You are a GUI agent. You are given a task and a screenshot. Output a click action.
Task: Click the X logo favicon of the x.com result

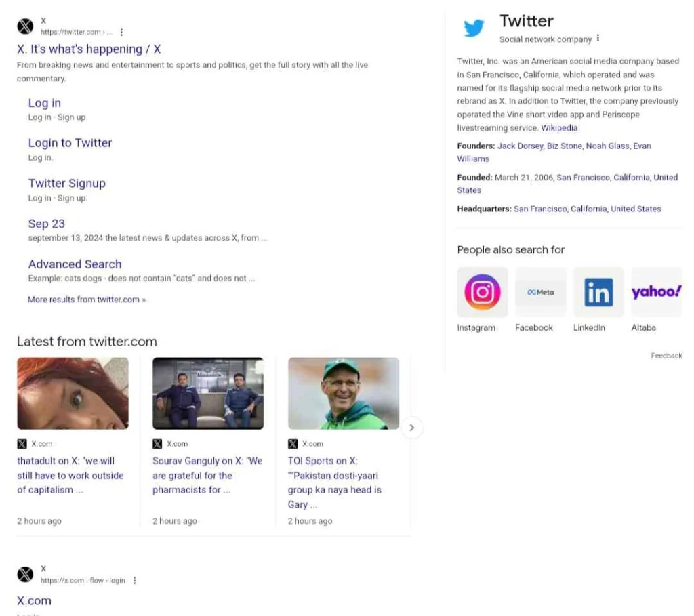tap(25, 575)
